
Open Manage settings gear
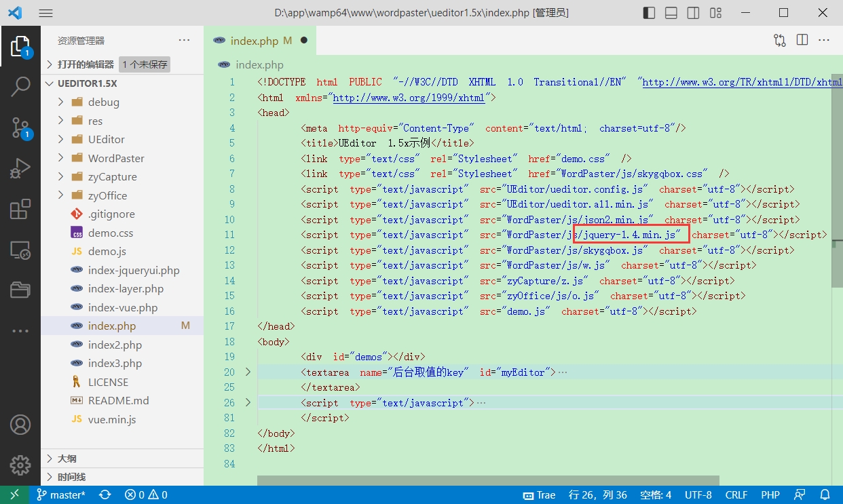[20, 465]
